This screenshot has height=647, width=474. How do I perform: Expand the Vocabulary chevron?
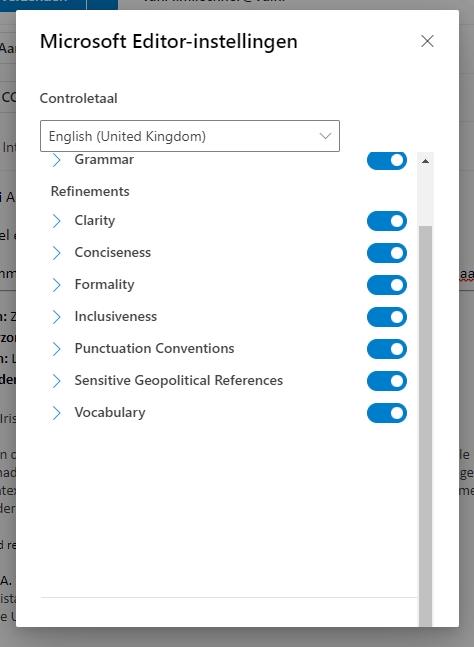pyautogui.click(x=57, y=413)
